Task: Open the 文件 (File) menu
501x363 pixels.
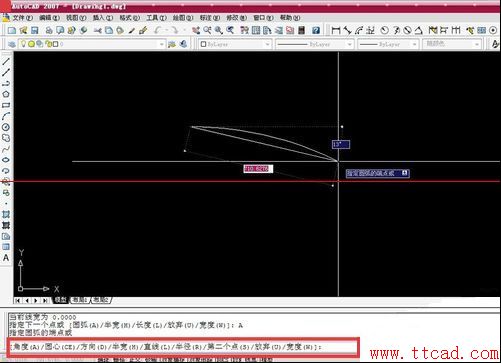Action: (x=22, y=18)
